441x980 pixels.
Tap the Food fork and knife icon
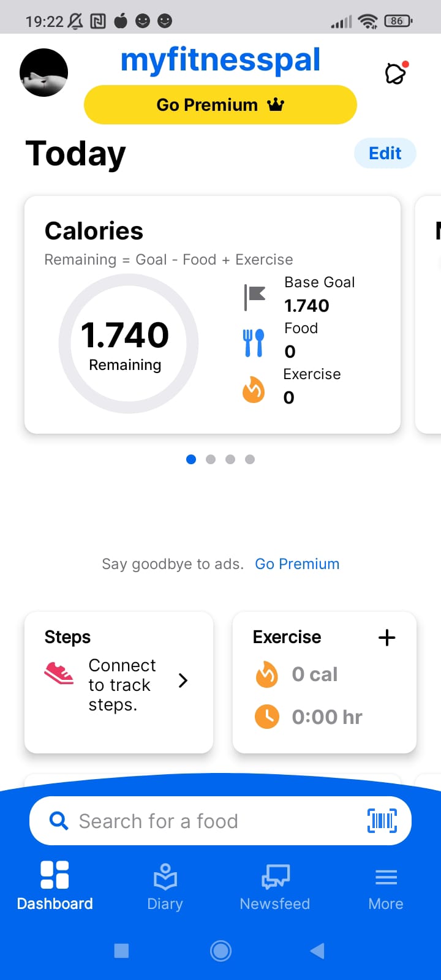254,343
